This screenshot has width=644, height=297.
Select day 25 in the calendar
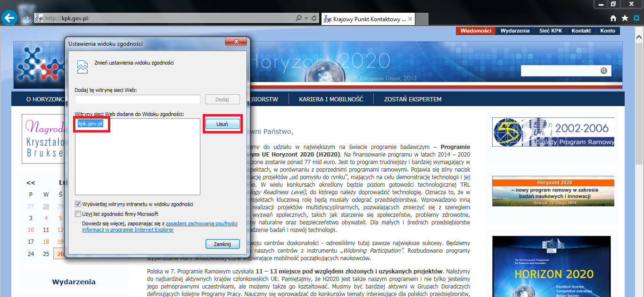coord(46,254)
